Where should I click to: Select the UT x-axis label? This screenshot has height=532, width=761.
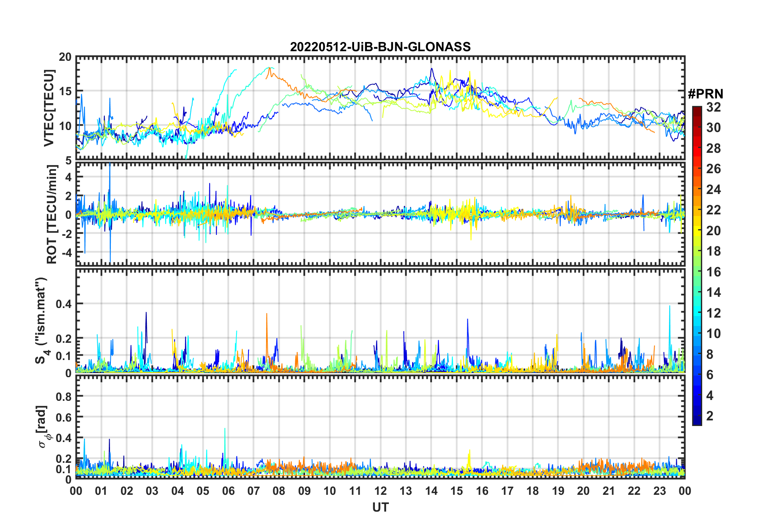pyautogui.click(x=380, y=507)
